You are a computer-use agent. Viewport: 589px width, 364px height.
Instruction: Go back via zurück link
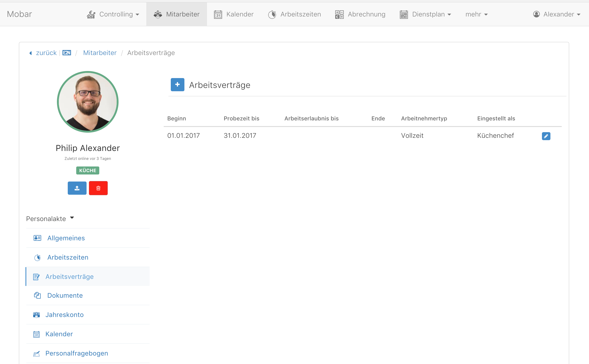click(46, 53)
